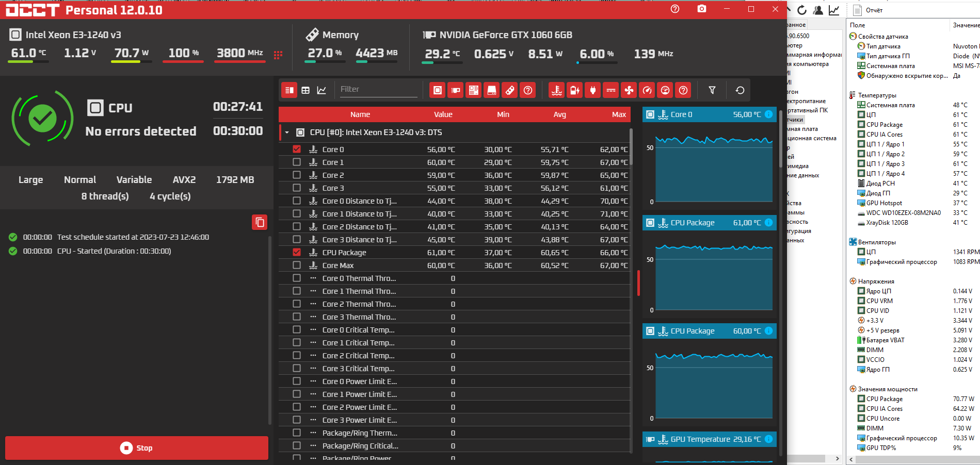This screenshot has height=465, width=980.
Task: Collapse the CPU [#0] Intel Xeon sensor group
Action: (x=287, y=132)
